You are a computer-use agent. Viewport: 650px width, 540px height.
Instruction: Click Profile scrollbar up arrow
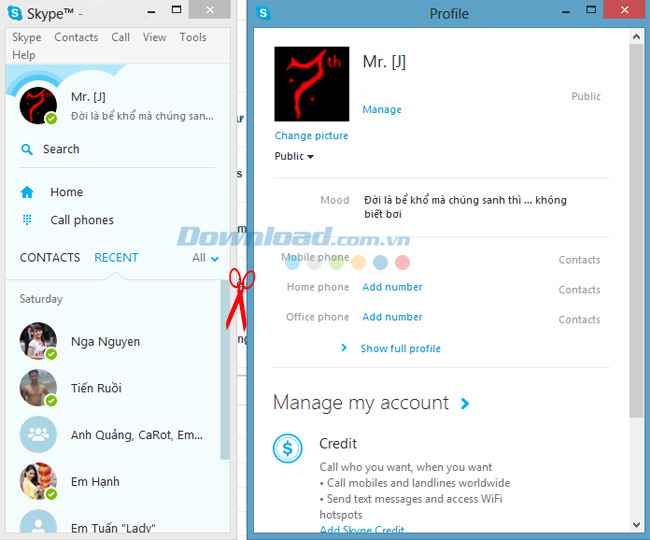(636, 36)
